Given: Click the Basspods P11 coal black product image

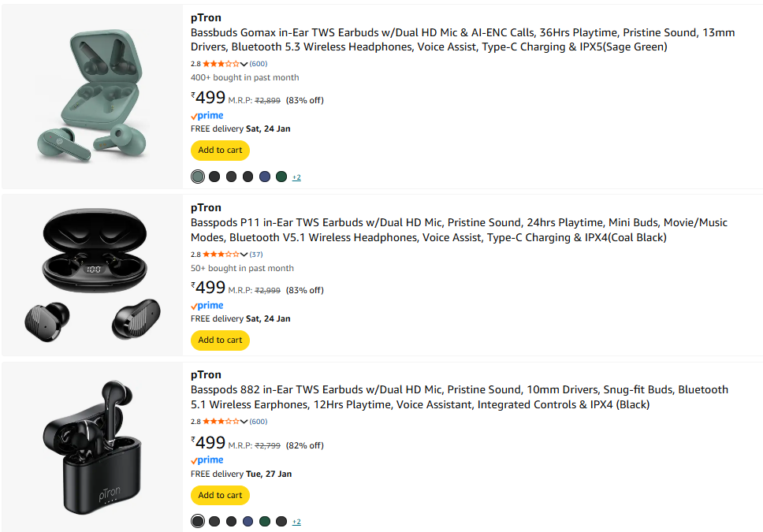Looking at the screenshot, I should coord(92,275).
